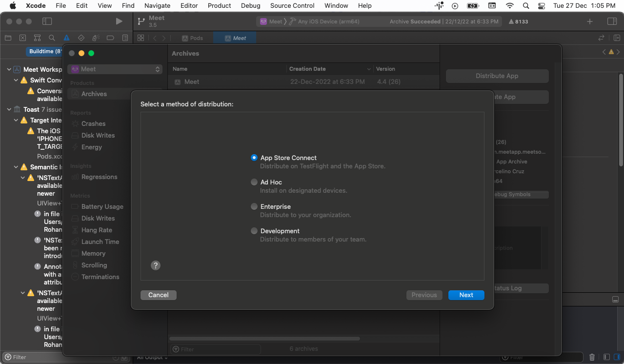Open the Meet app selector dropdown in Organizer

115,69
